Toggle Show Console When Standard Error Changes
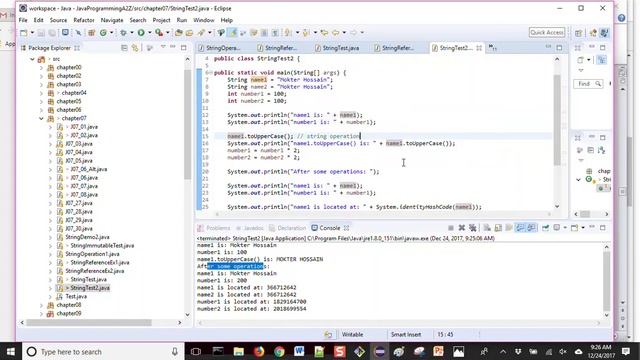 [x=531, y=228]
